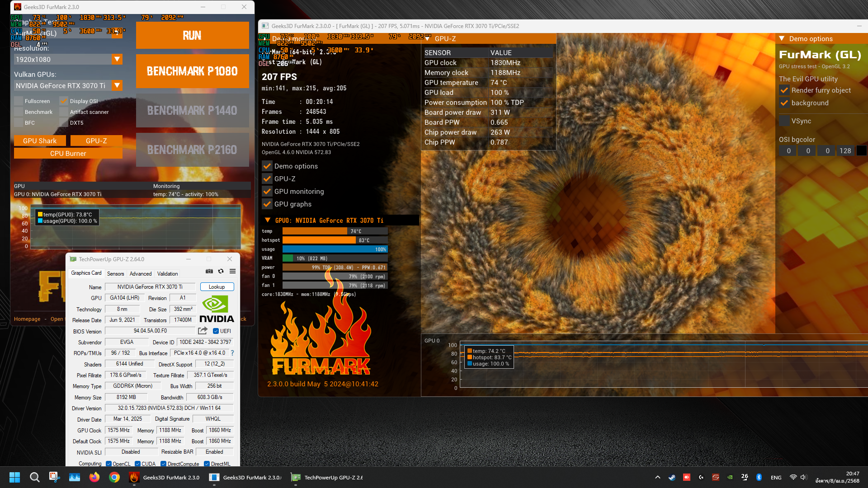Screen dimensions: 868x488
Task: Uncheck GPU monitoring in OSI panel
Action: tap(267, 191)
